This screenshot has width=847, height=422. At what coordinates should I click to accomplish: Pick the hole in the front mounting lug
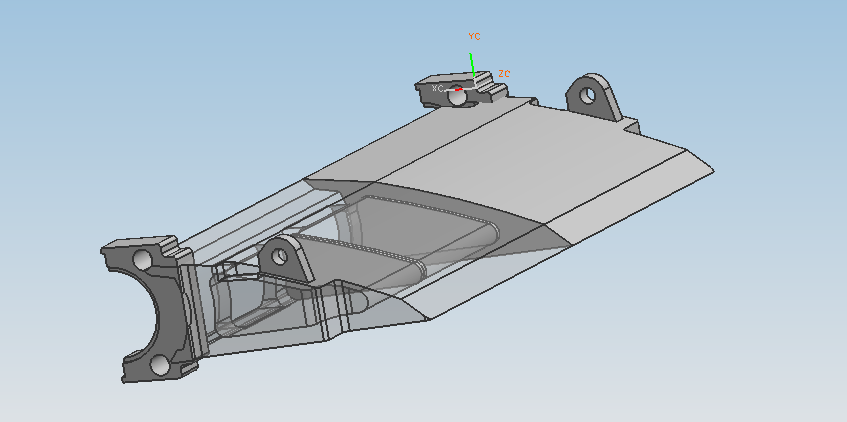(280, 256)
